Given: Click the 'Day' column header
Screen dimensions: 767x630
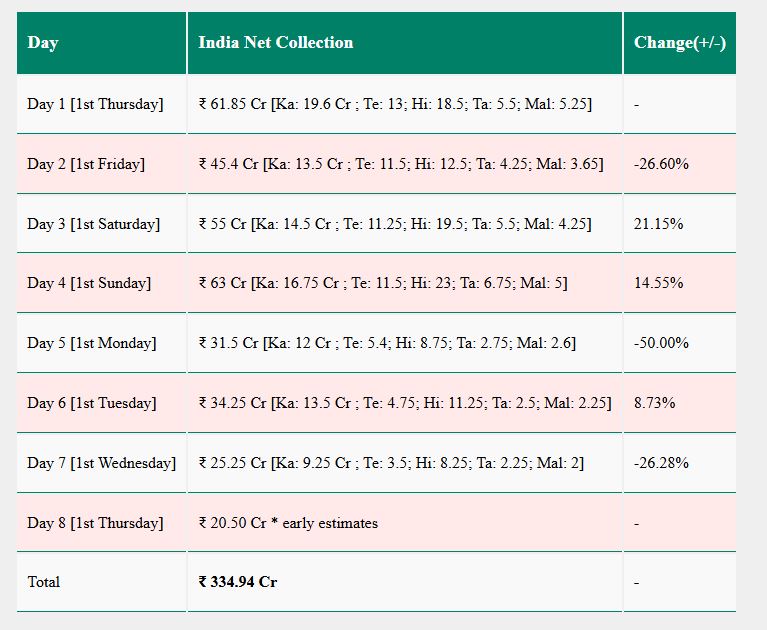Looking at the screenshot, I should [x=43, y=43].
